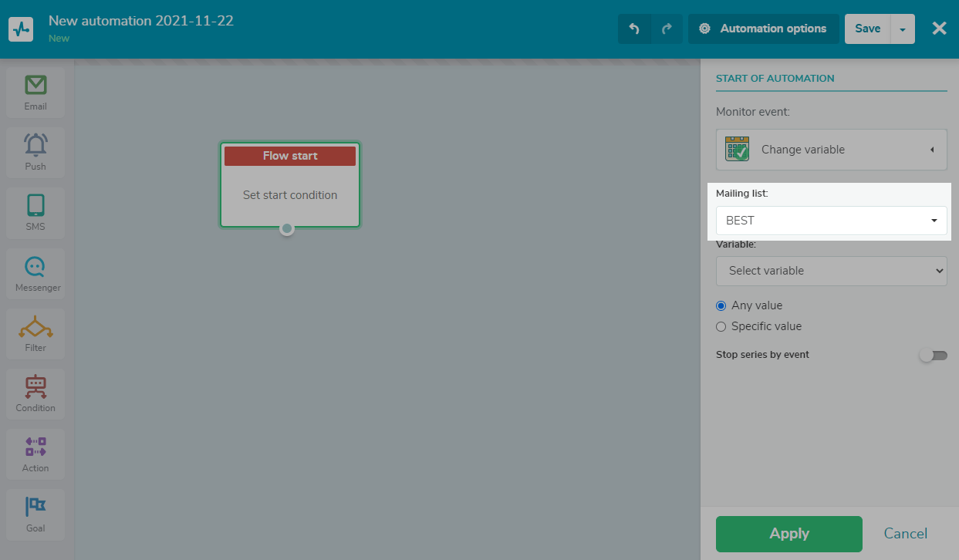The width and height of the screenshot is (959, 560).
Task: Add a Condition block
Action: pos(35,394)
